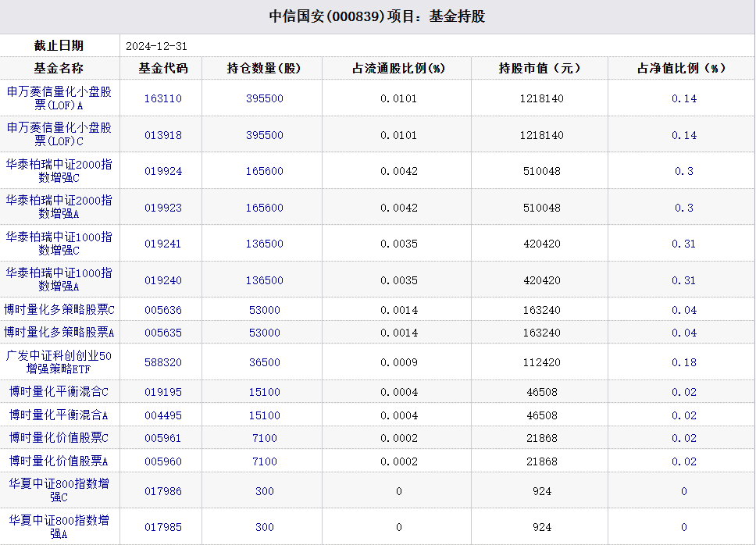Select market value 112420 in 广发 ETF row

pos(541,362)
